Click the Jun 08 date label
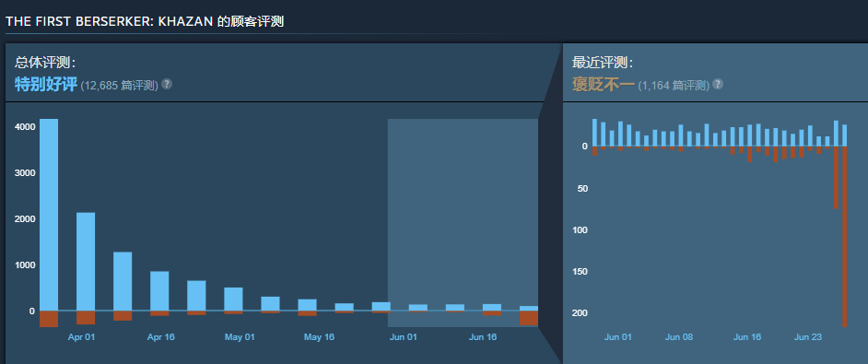Image resolution: width=868 pixels, height=364 pixels. [x=679, y=337]
